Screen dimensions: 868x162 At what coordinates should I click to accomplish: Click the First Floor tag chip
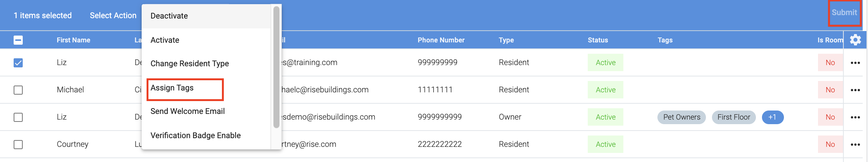(734, 117)
